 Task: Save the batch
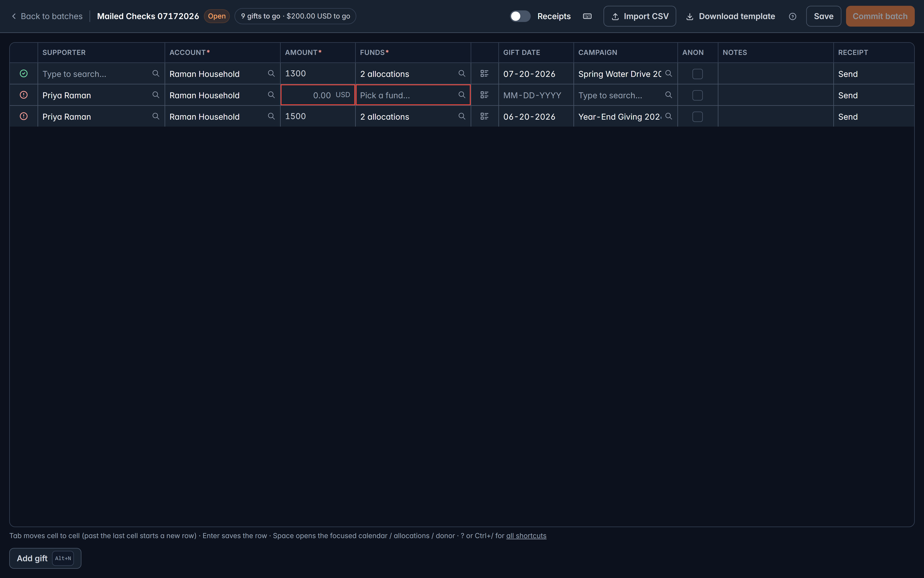[824, 16]
